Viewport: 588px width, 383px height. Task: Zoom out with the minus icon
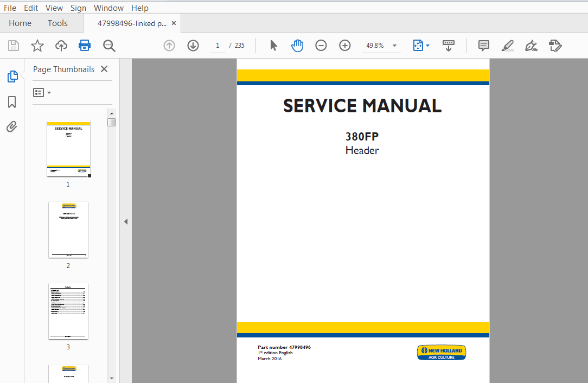click(321, 46)
